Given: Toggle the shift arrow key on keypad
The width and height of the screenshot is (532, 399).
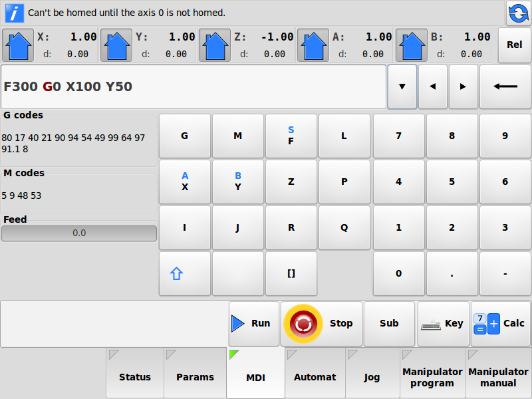Looking at the screenshot, I should point(185,273).
